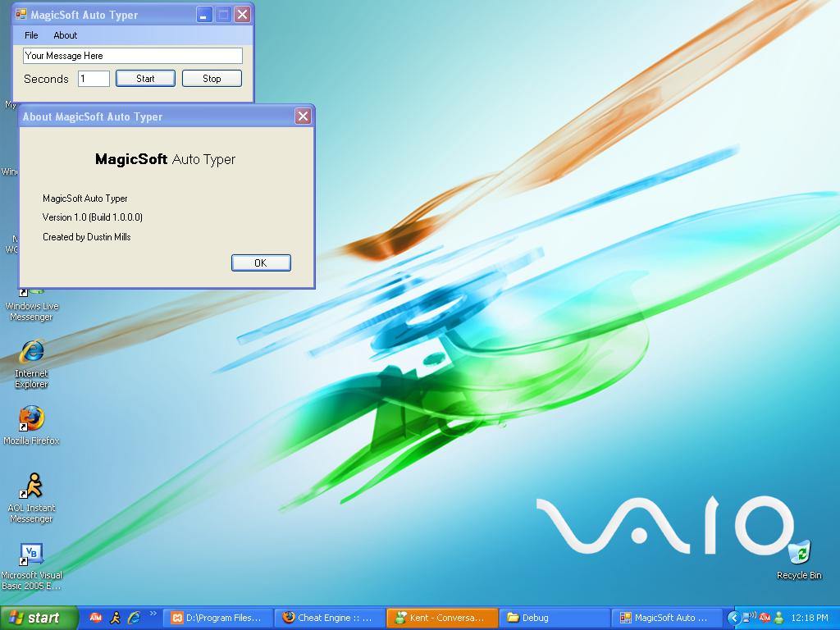Select the AOL Instant Messenger desktop icon
This screenshot has width=840, height=630.
coord(31,498)
